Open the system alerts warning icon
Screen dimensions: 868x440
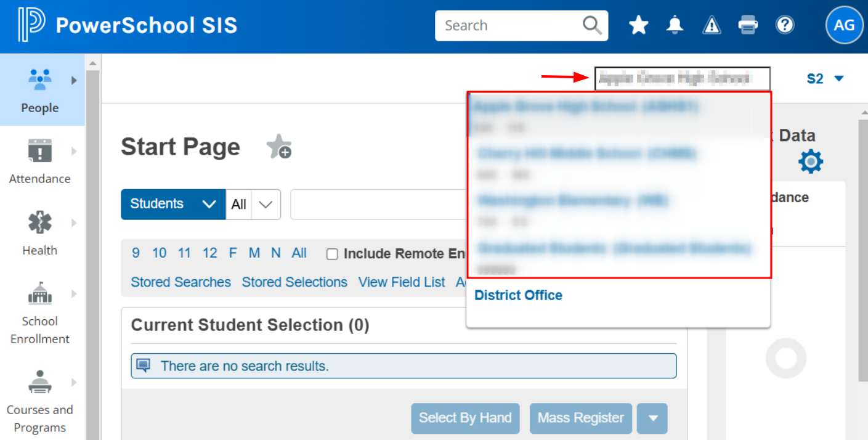(712, 25)
